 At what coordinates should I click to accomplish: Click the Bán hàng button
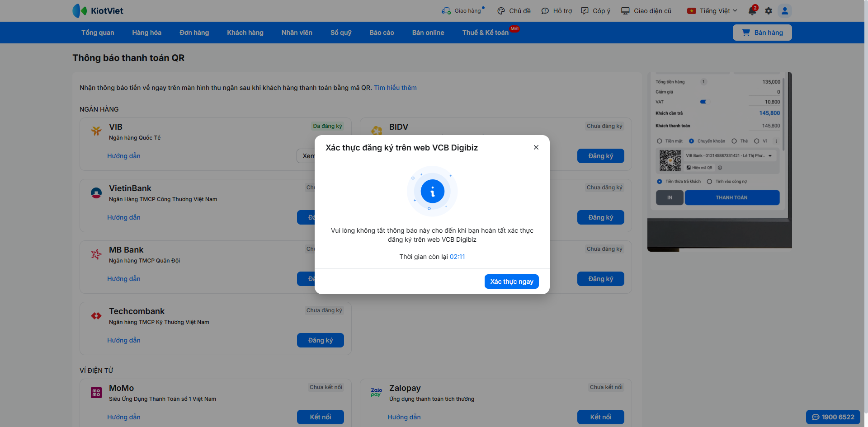762,33
